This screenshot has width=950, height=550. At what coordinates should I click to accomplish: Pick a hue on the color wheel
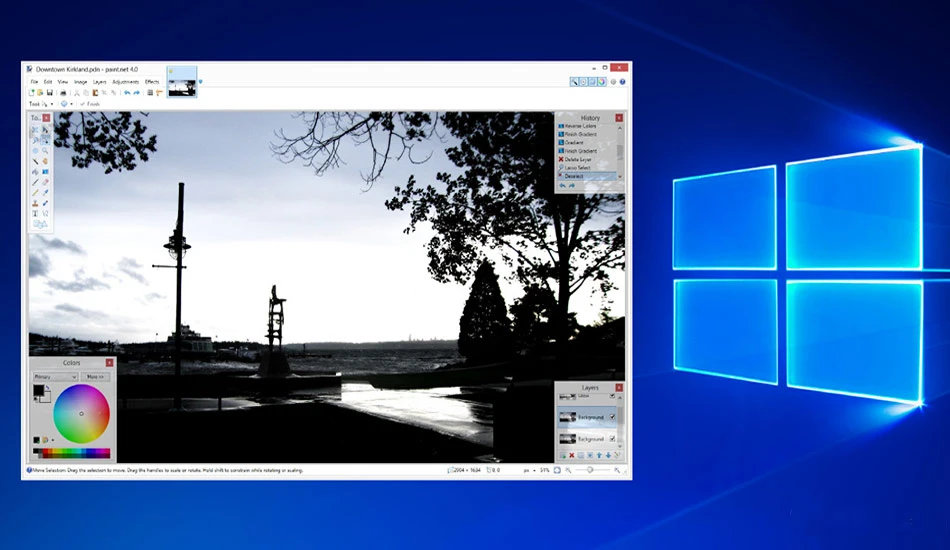[81, 414]
